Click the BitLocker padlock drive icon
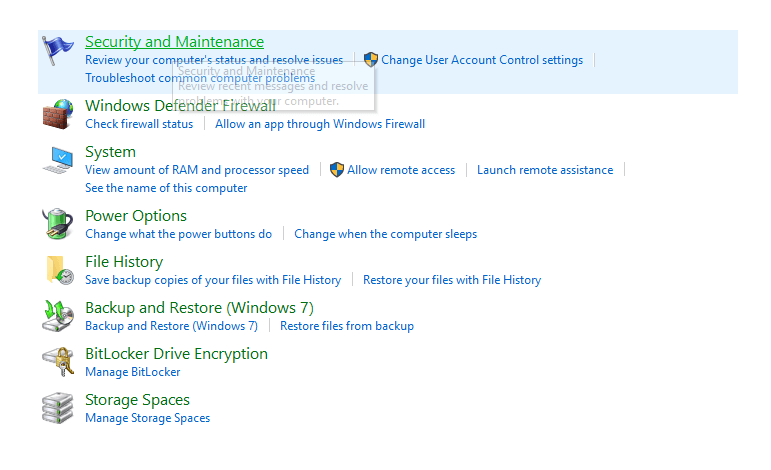 click(58, 362)
